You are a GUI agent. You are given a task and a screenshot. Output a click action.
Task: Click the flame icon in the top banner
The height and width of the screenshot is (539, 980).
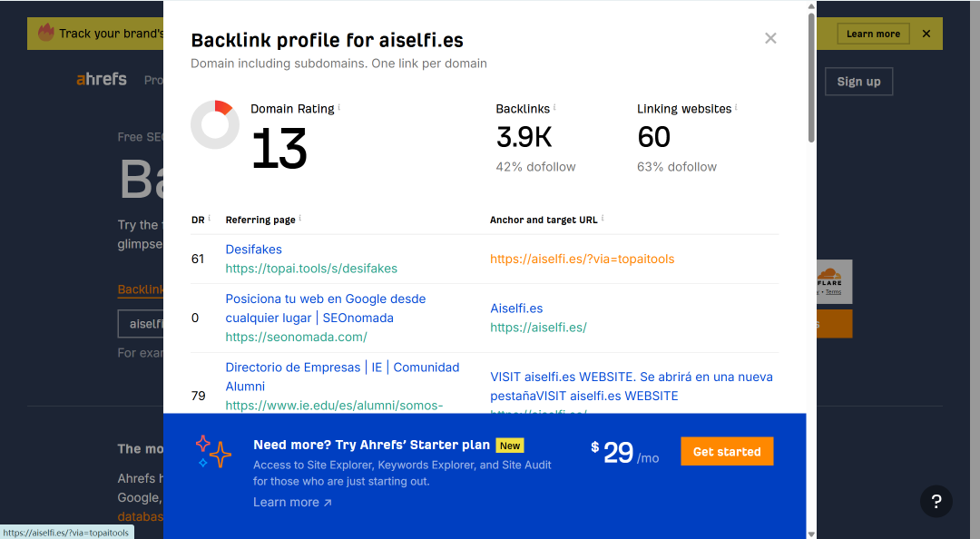[x=46, y=32]
